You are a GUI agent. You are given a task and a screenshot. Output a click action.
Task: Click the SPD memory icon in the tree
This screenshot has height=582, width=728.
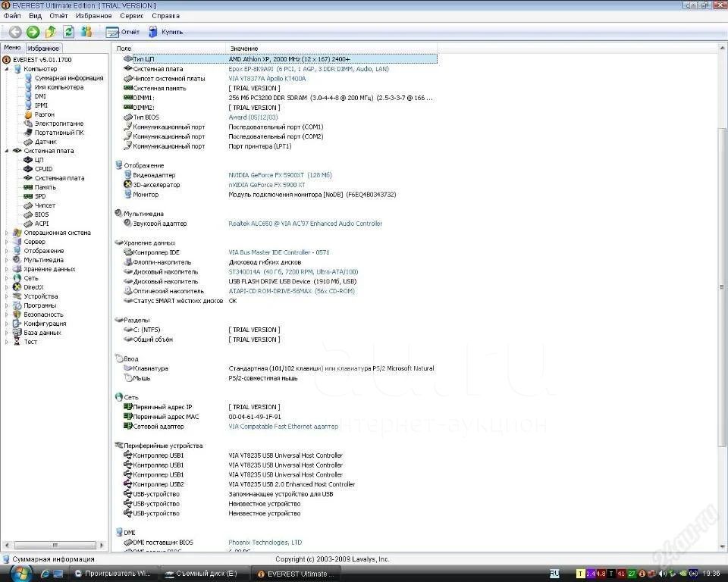click(x=28, y=196)
